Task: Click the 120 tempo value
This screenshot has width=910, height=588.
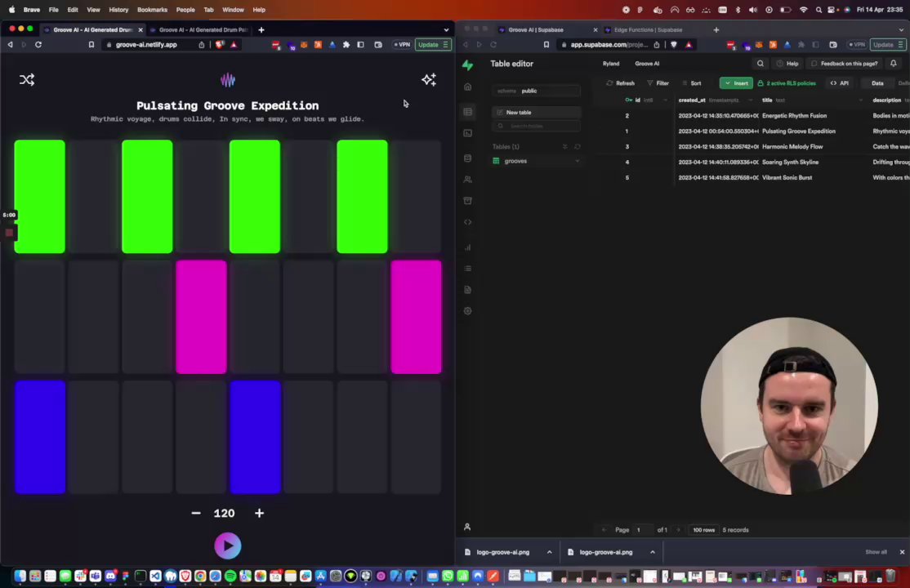Action: click(224, 513)
